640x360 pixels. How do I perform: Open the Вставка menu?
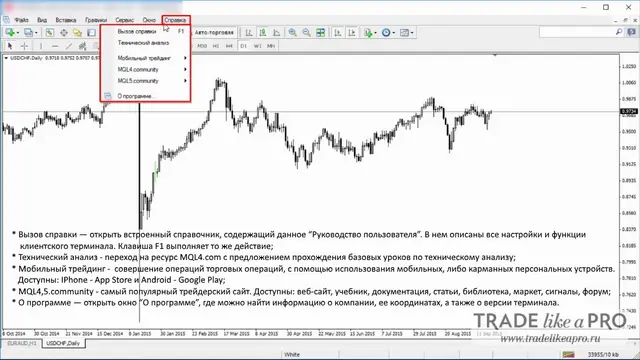tap(66, 20)
